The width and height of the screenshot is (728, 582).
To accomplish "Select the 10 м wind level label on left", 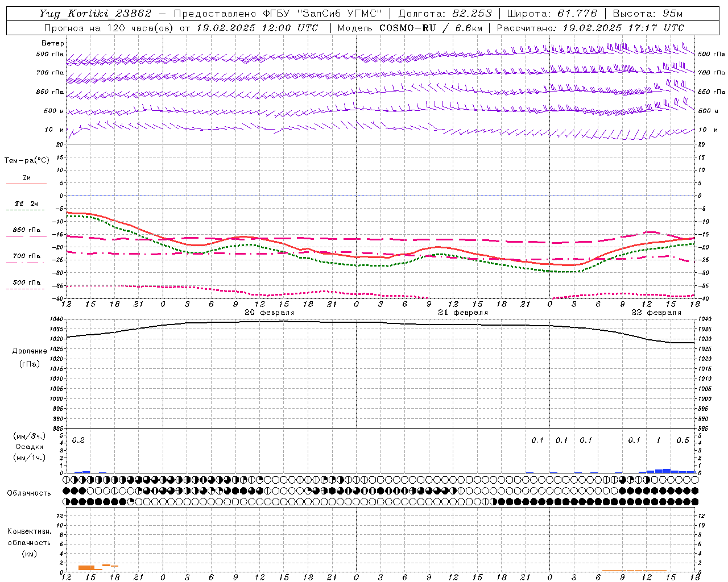I will pyautogui.click(x=55, y=130).
